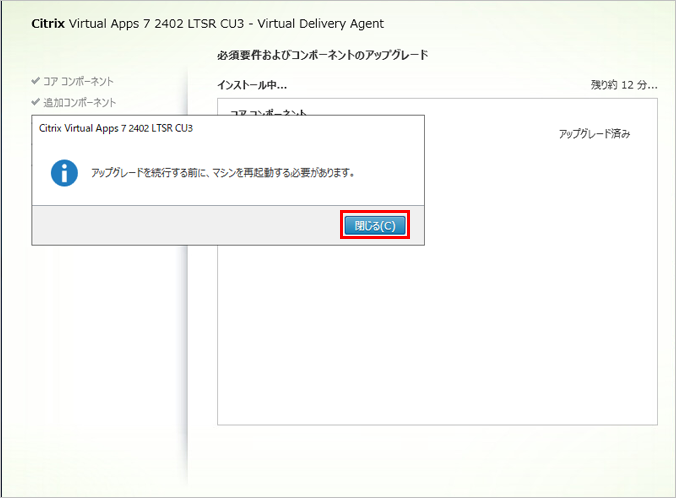Click the checkmark icon beside 追加コンポーネント
The image size is (676, 498).
[x=35, y=102]
